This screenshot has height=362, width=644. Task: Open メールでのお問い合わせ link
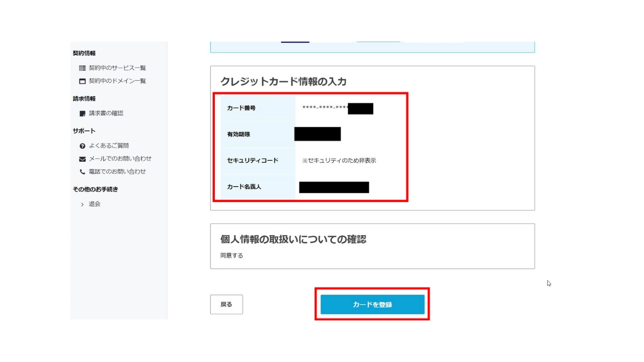[x=120, y=159]
